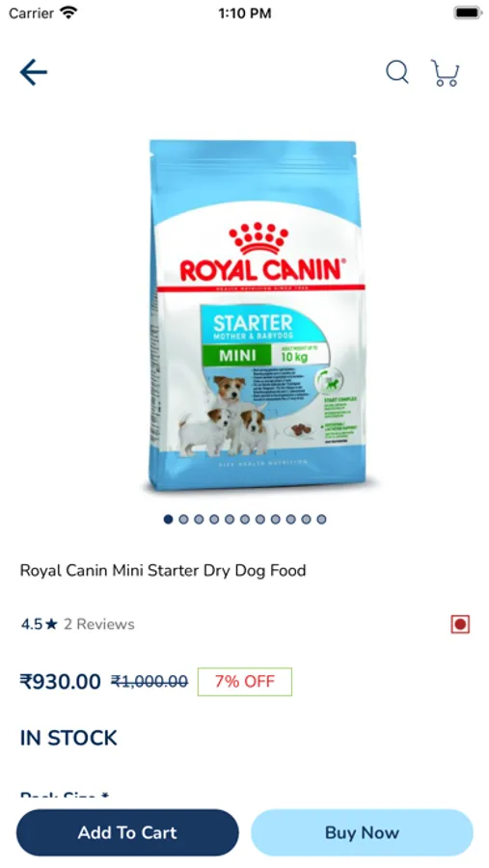
Task: Tap the back arrow icon
Action: tap(34, 72)
